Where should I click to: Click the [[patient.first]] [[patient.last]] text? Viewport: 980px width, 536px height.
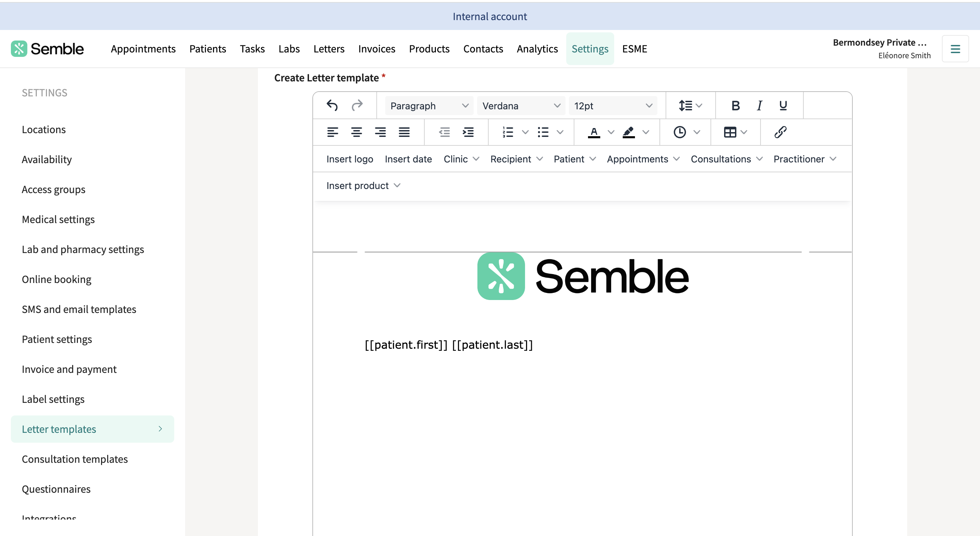pos(448,345)
